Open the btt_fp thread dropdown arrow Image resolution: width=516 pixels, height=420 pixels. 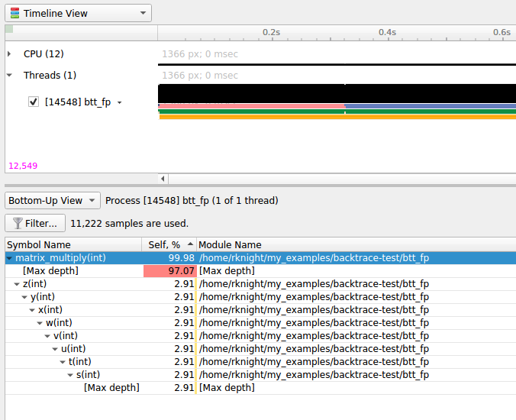click(119, 102)
